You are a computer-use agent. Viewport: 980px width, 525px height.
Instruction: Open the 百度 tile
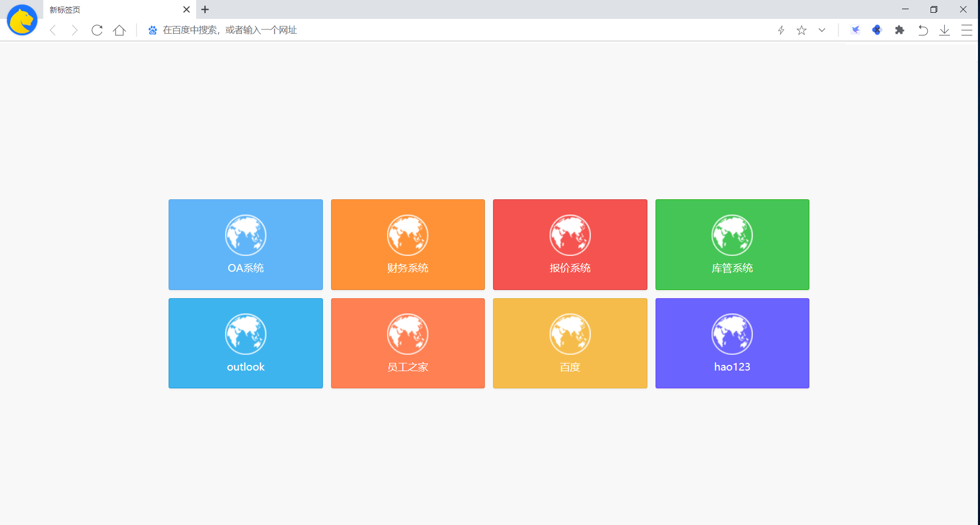click(570, 344)
